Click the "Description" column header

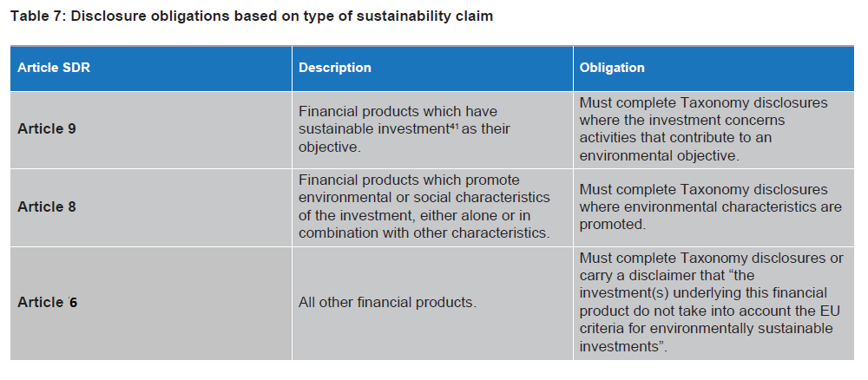334,68
